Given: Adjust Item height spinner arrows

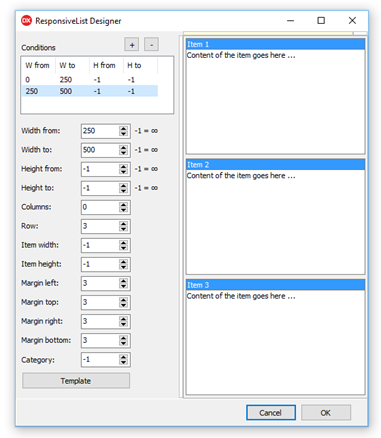Looking at the screenshot, I should 124,264.
